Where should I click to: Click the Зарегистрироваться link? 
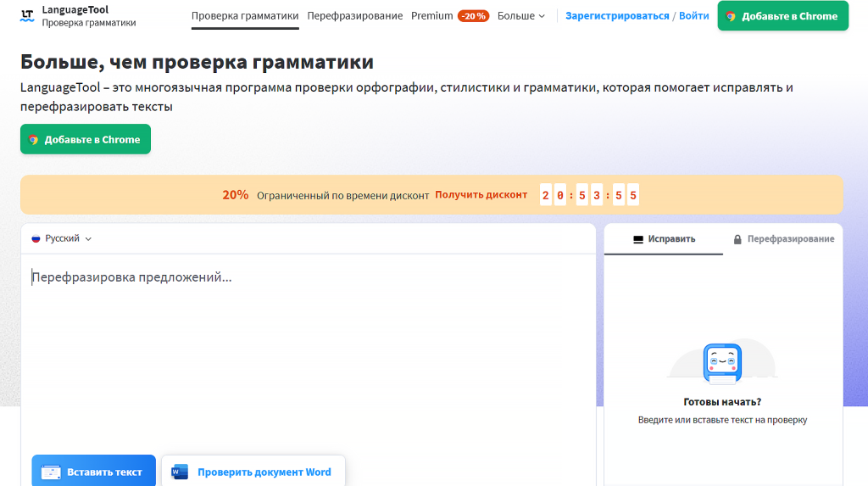click(x=617, y=16)
